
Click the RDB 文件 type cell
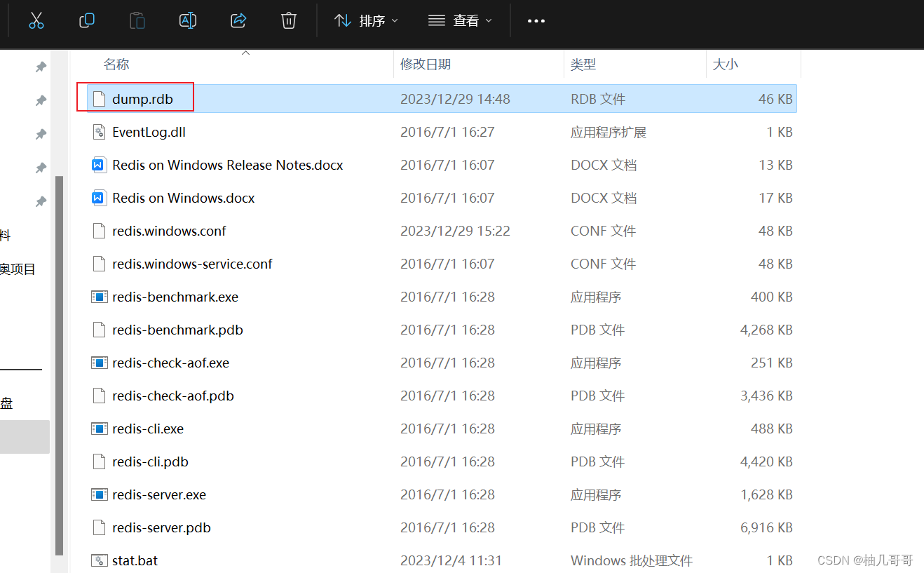[x=598, y=99]
